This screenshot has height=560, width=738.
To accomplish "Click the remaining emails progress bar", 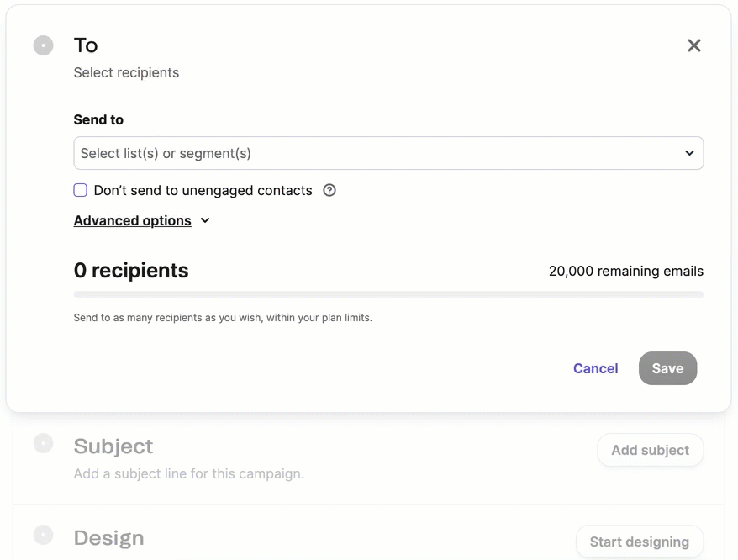I will (388, 294).
